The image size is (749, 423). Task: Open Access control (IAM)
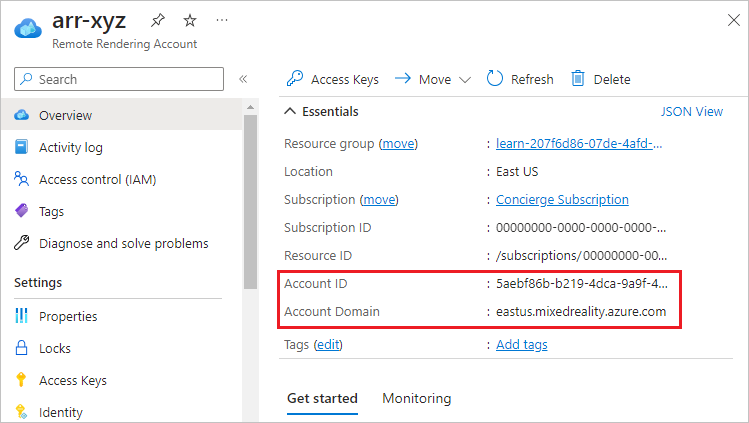(x=97, y=180)
